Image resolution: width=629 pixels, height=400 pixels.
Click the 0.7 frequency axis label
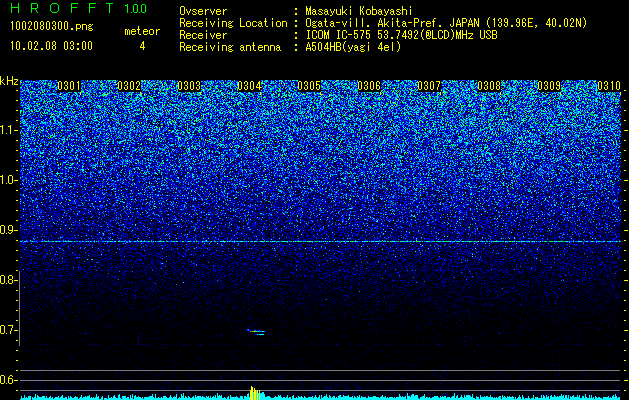(7, 330)
